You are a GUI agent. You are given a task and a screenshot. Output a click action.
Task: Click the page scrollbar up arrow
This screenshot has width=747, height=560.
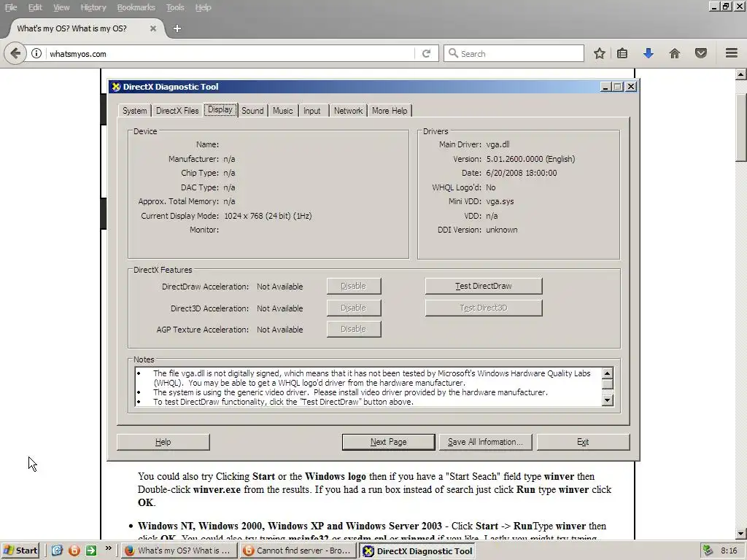(740, 74)
